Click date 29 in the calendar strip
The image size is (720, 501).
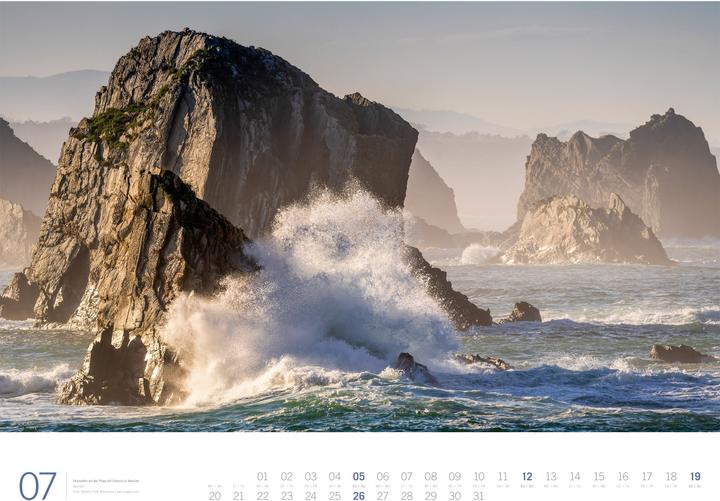click(x=431, y=495)
